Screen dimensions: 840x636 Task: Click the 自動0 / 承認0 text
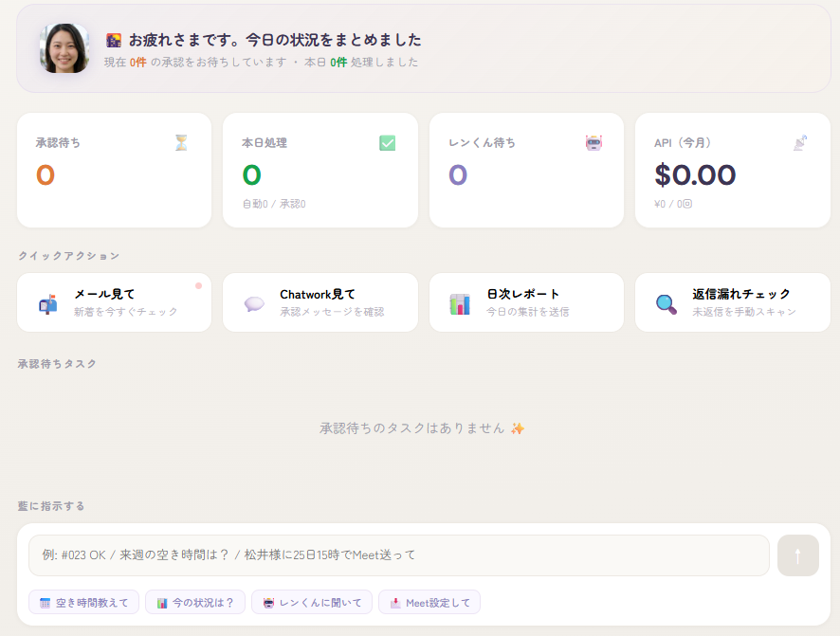click(274, 204)
